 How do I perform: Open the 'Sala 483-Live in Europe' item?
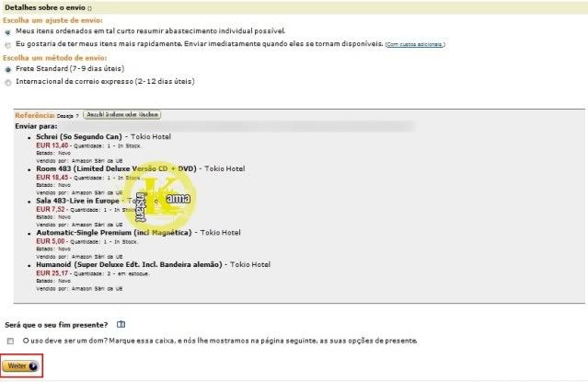click(x=77, y=201)
